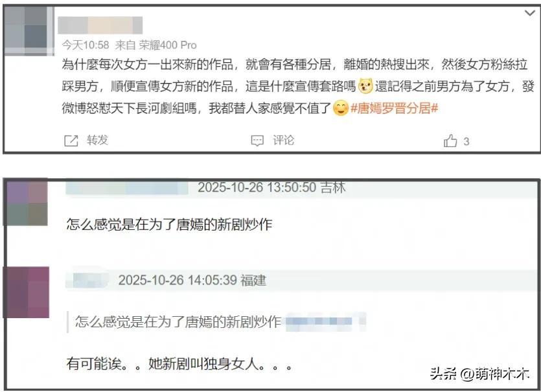Open the #唐嫣罗晋分居# hashtag link
541x392 pixels.
tap(394, 108)
